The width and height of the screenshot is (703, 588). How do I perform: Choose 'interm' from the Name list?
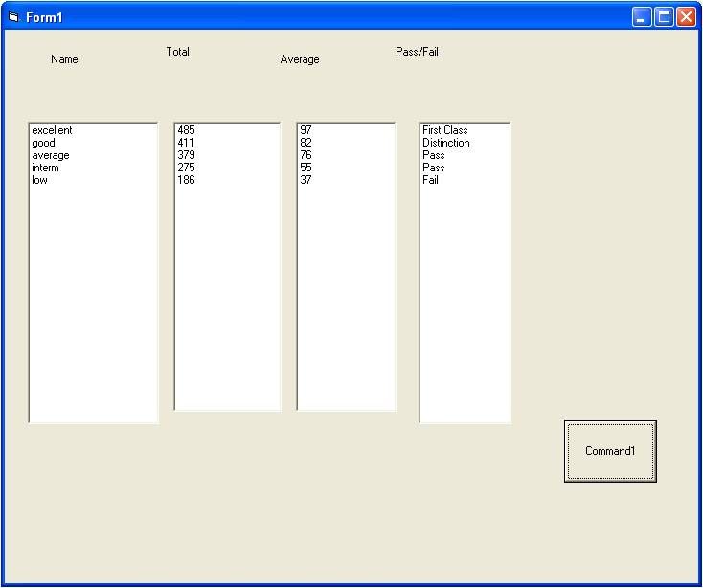coord(45,168)
